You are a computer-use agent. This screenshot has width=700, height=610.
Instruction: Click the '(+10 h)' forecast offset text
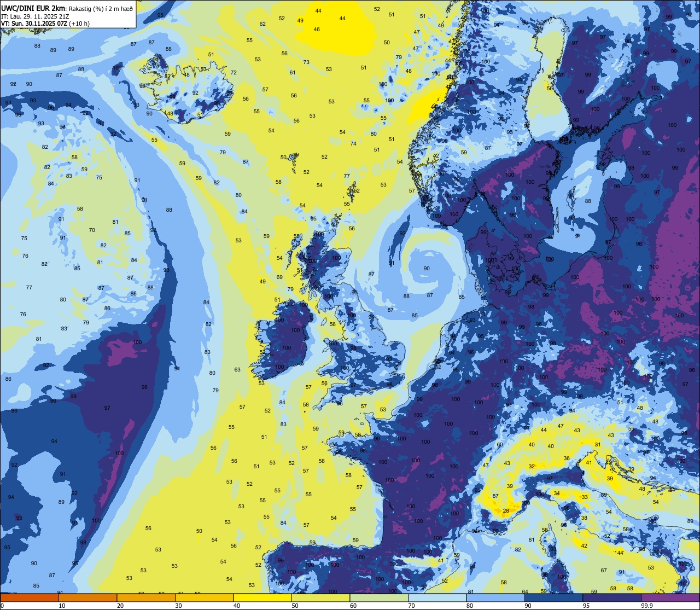tap(80, 24)
